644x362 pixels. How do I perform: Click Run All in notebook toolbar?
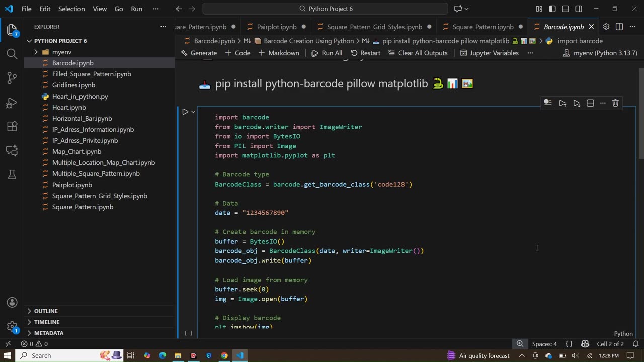[327, 53]
